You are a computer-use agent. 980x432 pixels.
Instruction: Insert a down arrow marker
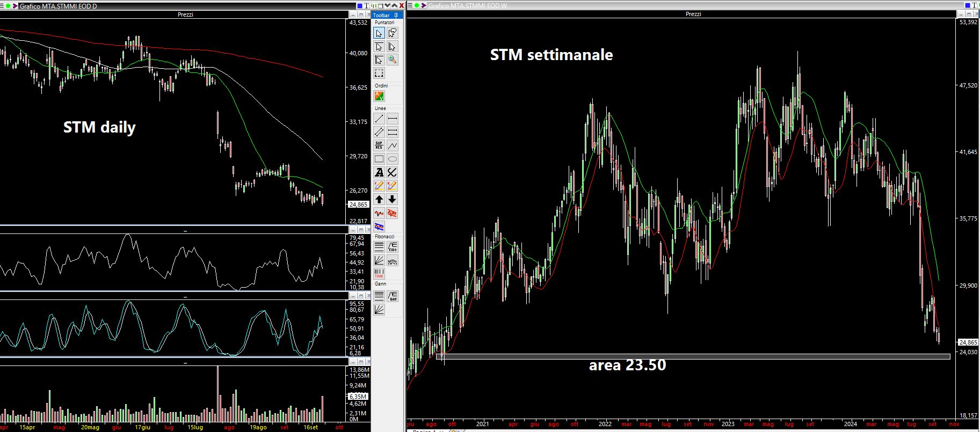[x=393, y=200]
